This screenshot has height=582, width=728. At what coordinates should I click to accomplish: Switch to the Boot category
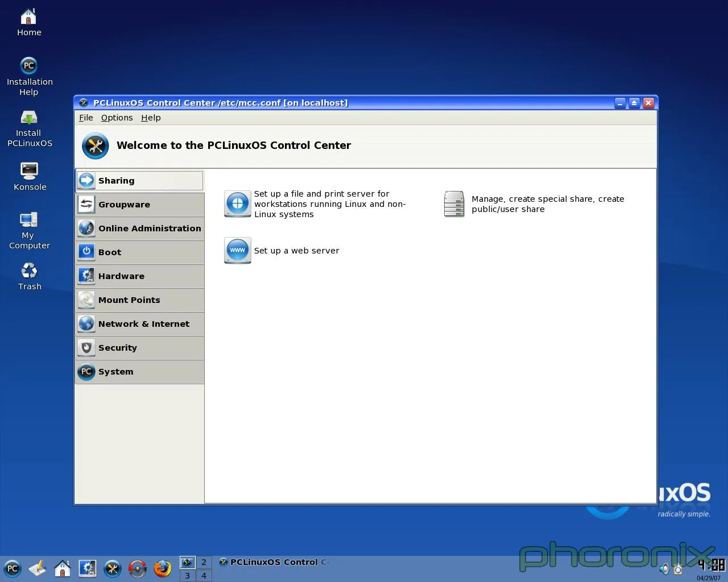(x=139, y=252)
